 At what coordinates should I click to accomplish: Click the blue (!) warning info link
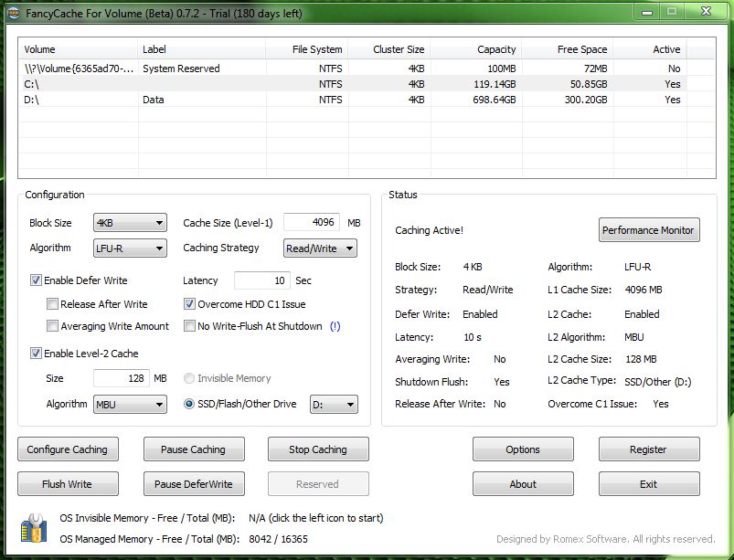(x=335, y=326)
